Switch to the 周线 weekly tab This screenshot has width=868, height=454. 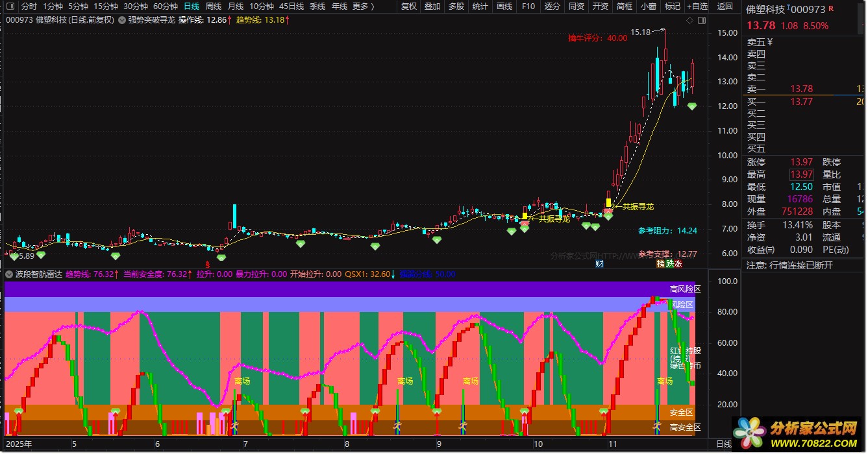(x=213, y=6)
